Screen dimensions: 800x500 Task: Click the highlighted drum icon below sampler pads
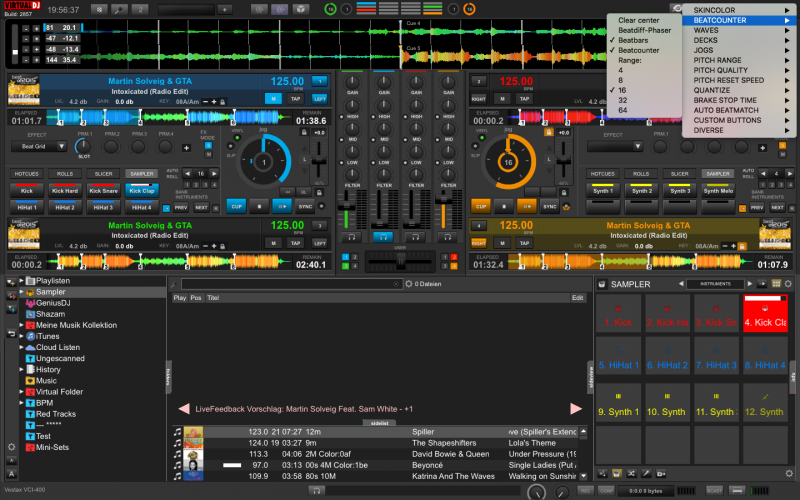pos(616,473)
